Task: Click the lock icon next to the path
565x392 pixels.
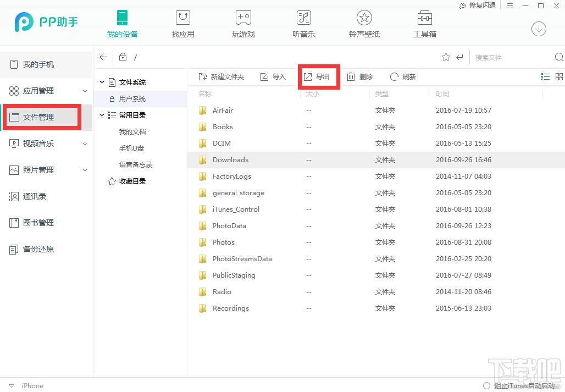Action: coord(122,57)
